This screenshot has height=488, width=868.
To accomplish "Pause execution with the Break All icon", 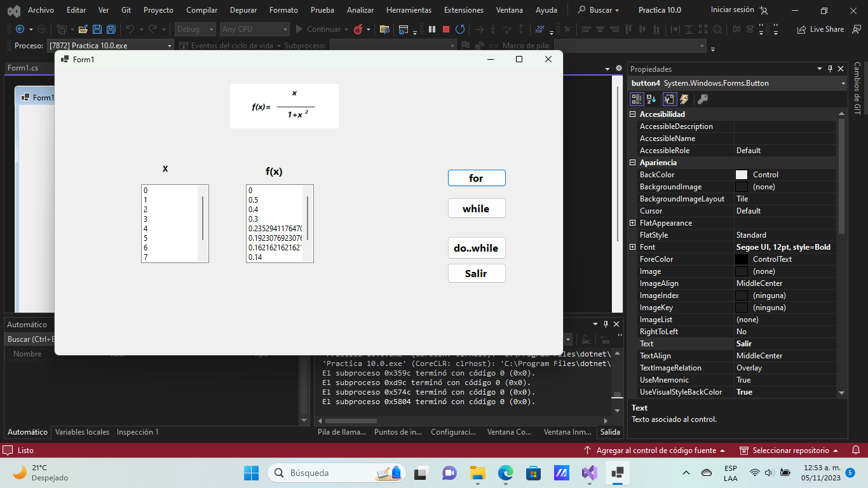I will pos(432,29).
